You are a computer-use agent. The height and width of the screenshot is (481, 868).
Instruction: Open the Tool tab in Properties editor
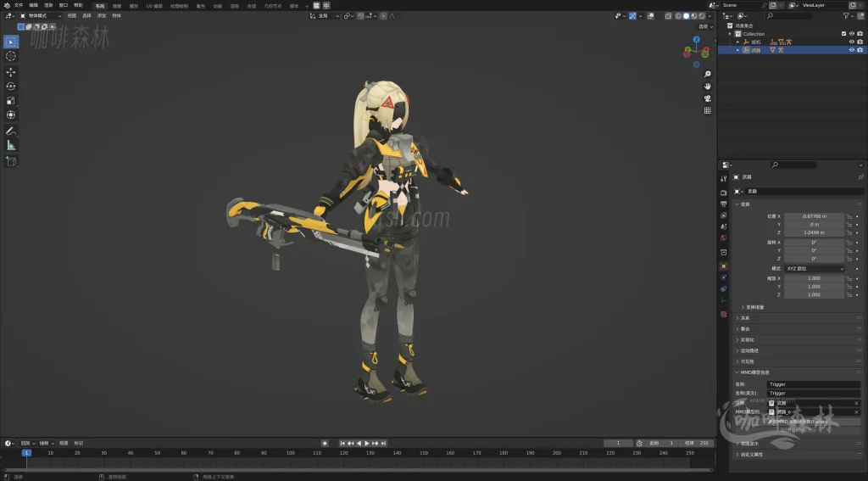click(724, 178)
